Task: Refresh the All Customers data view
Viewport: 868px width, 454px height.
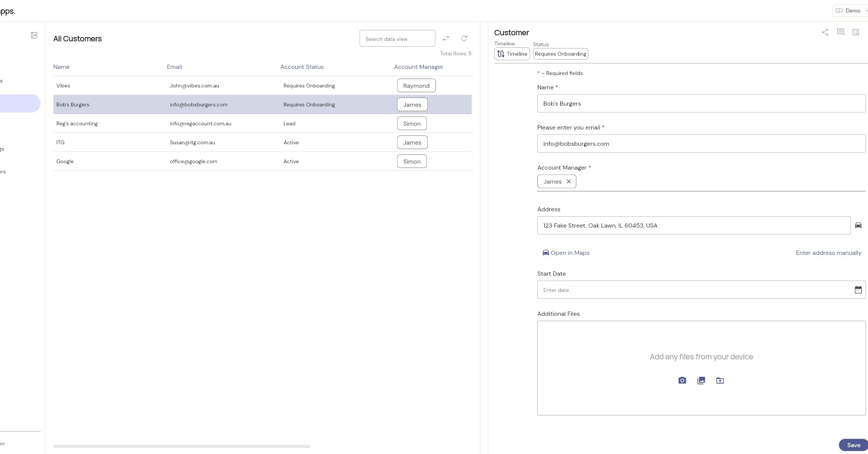Action: [x=464, y=38]
